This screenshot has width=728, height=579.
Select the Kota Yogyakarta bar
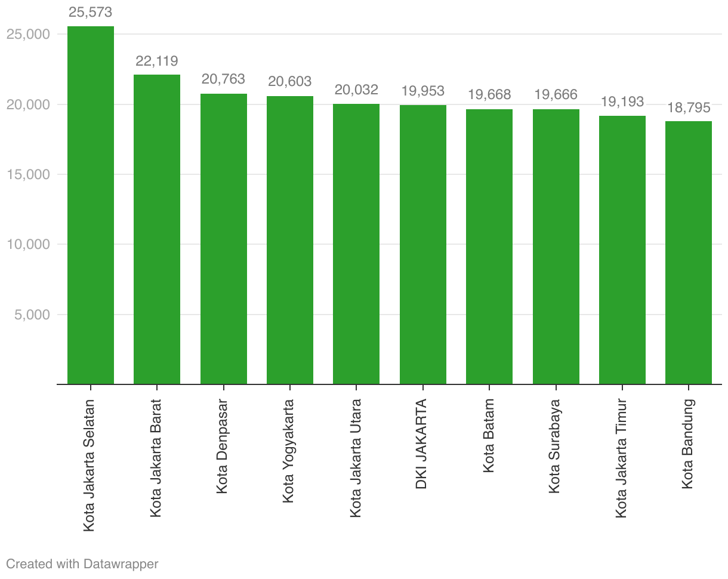290,240
